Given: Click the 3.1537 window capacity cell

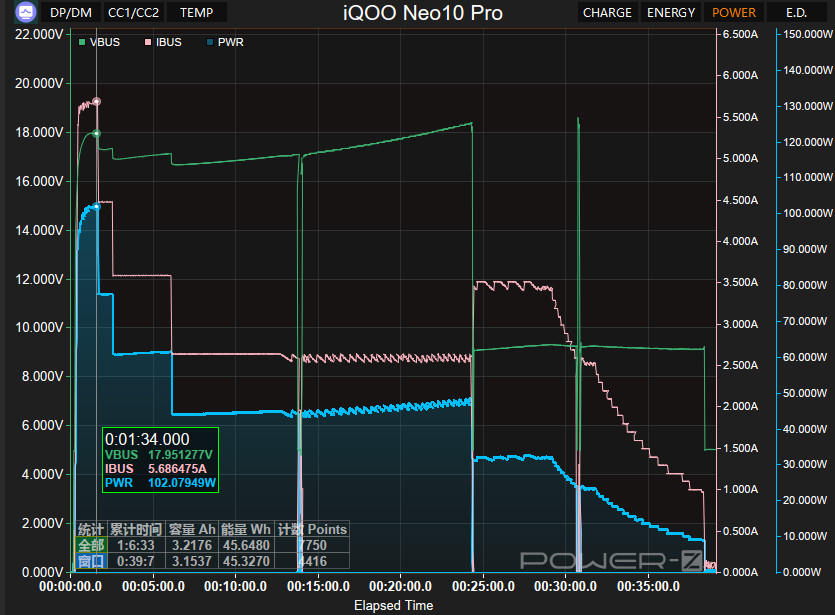Looking at the screenshot, I should [192, 561].
